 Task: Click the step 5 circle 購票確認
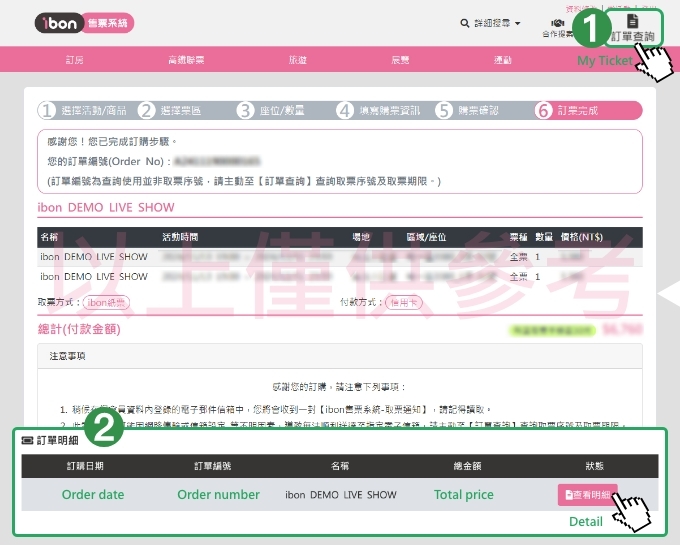click(x=444, y=111)
